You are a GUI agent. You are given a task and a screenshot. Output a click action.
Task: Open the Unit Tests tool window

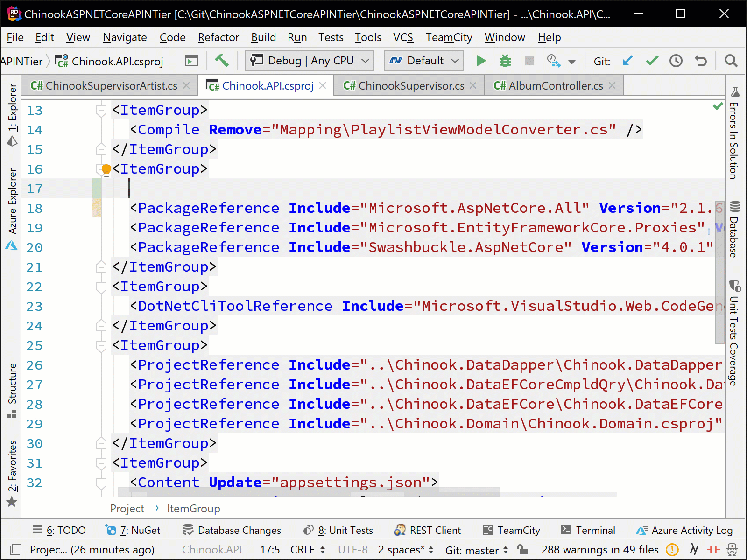click(338, 530)
